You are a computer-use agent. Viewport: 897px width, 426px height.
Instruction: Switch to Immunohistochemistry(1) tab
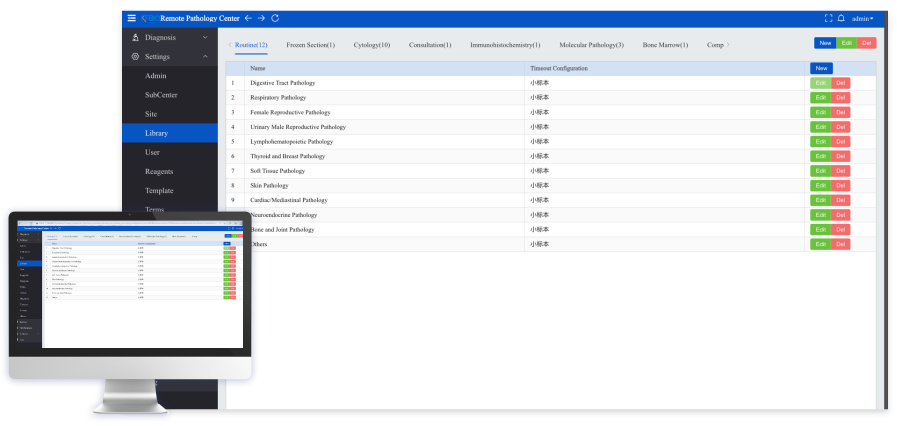505,45
